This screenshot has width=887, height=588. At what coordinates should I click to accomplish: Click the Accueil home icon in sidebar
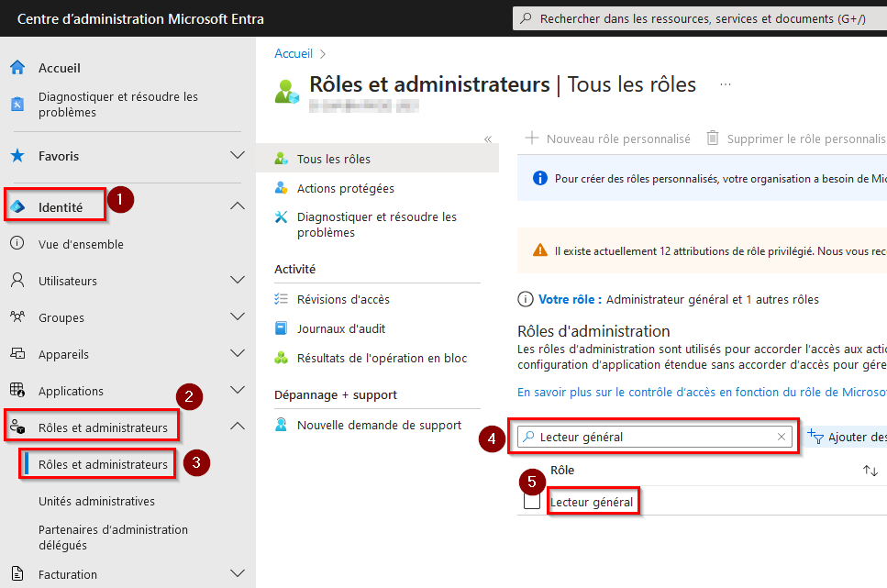click(x=17, y=67)
